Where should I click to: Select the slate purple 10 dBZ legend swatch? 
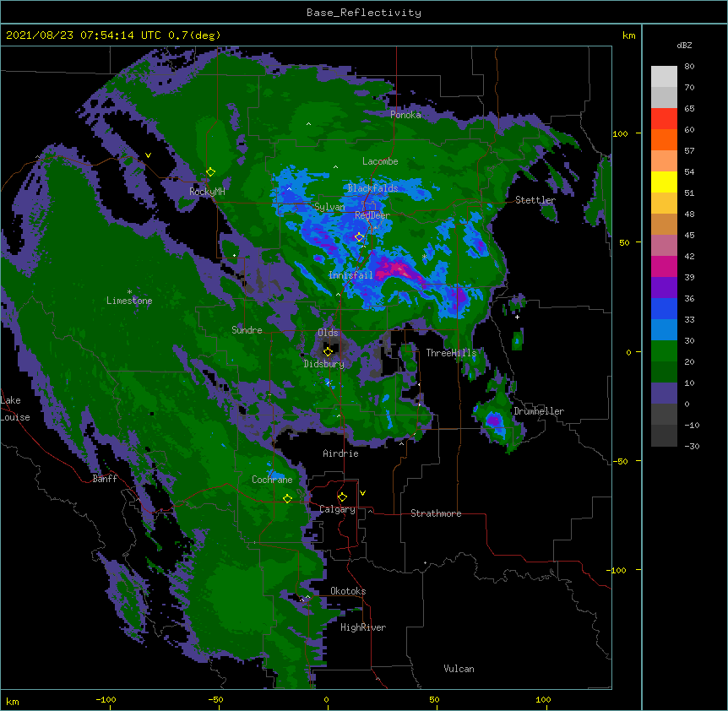664,393
